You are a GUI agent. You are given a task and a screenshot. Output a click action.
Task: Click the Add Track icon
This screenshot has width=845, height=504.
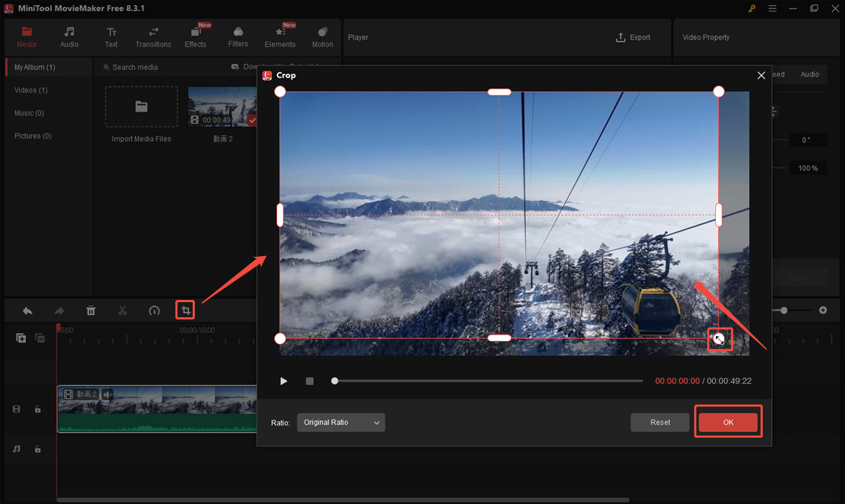pyautogui.click(x=21, y=338)
